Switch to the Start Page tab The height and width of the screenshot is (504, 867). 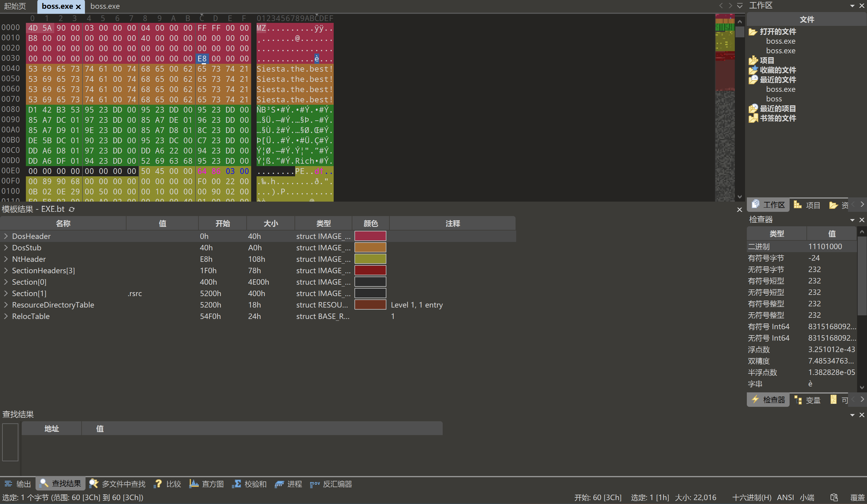15,6
